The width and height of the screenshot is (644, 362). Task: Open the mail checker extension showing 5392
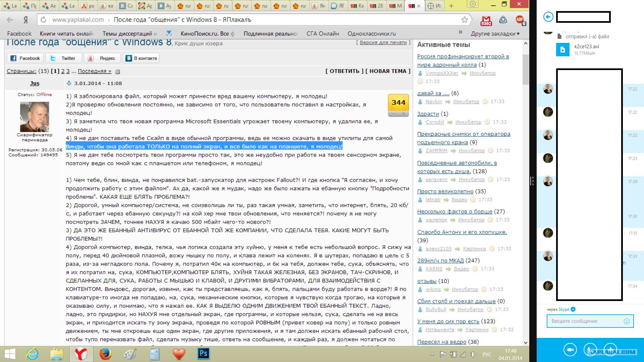tap(486, 20)
